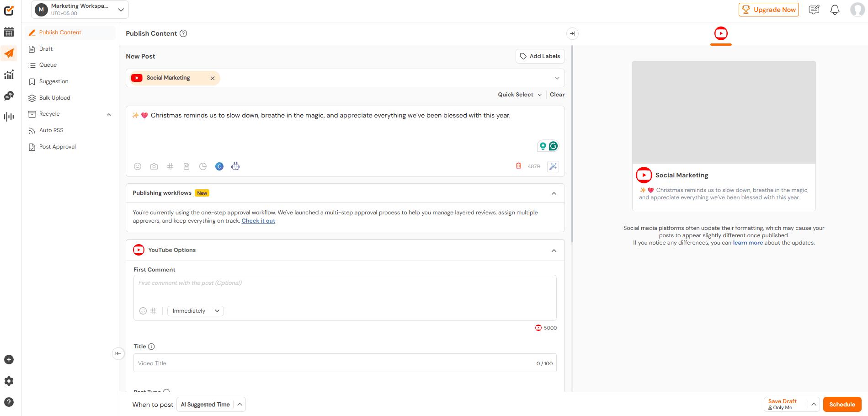Open the Quick Select dropdown
The image size is (868, 416).
point(519,94)
